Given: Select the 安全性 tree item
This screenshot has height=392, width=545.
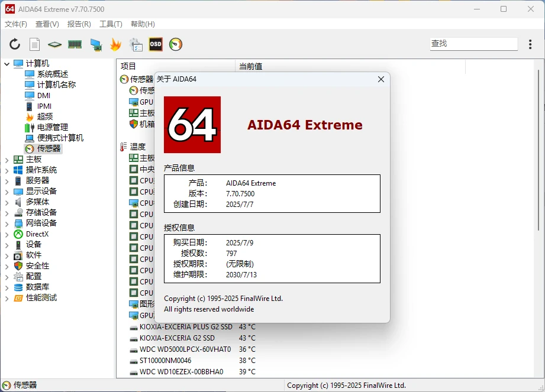Looking at the screenshot, I should [x=37, y=266].
